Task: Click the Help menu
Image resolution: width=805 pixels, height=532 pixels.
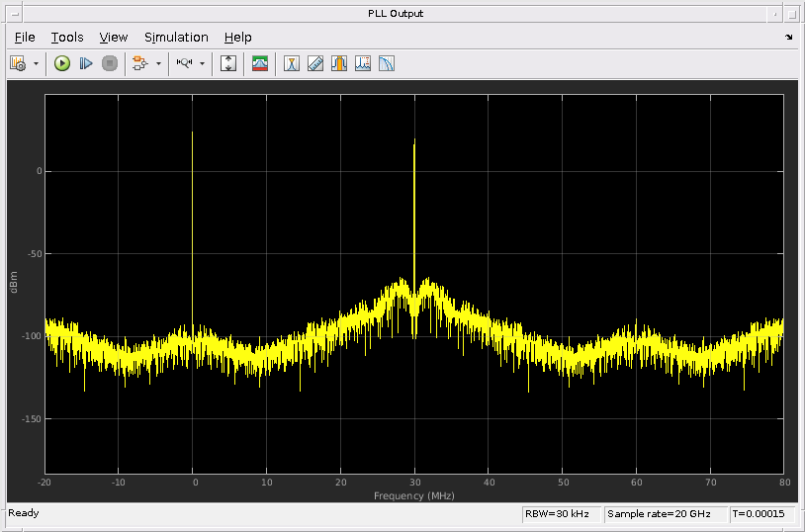Action: click(x=237, y=37)
